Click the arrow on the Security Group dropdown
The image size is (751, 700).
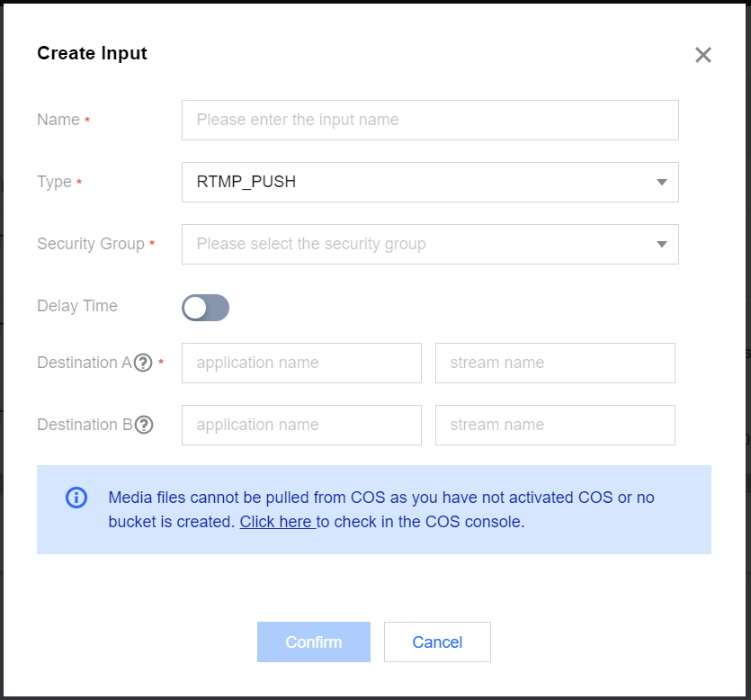pyautogui.click(x=662, y=245)
